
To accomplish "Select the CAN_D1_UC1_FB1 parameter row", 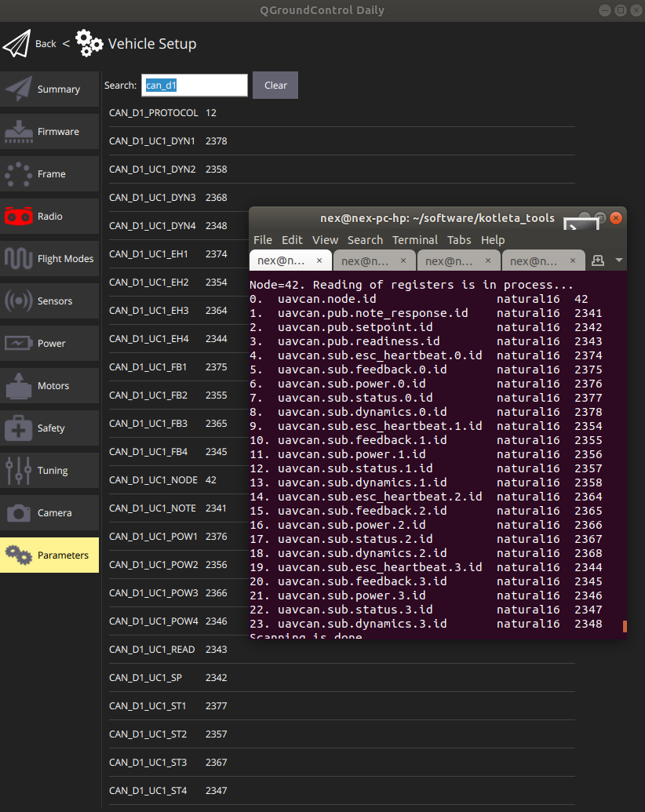I will [178, 366].
